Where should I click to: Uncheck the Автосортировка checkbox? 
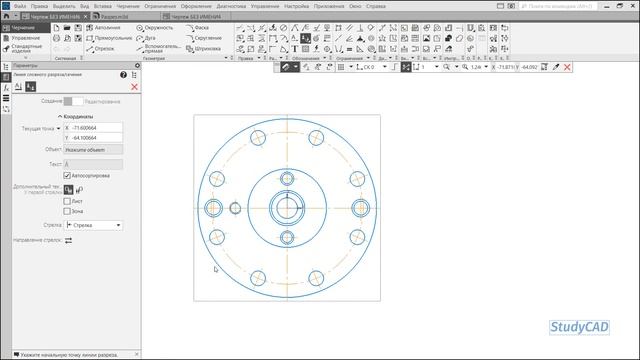tap(67, 176)
